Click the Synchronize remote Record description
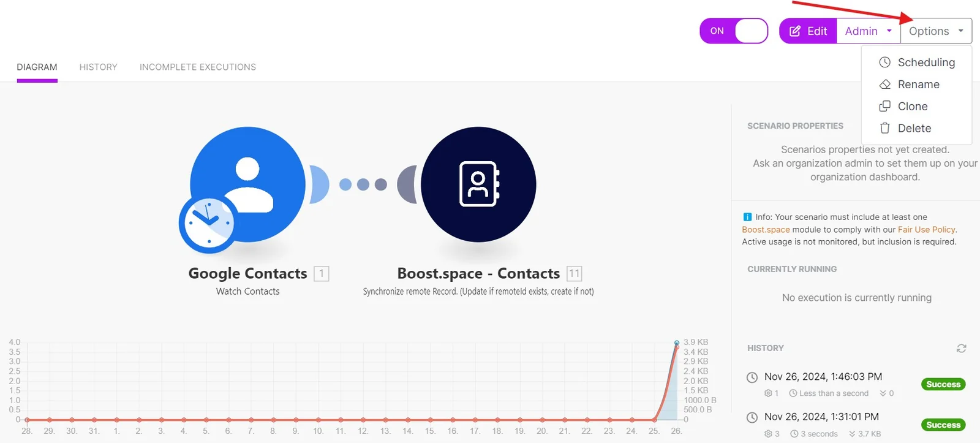The height and width of the screenshot is (443, 980). (x=478, y=292)
